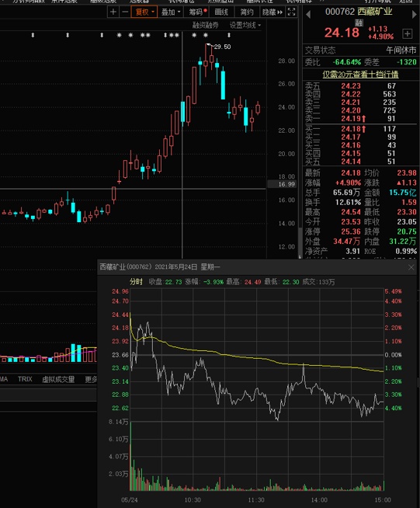Toggle the 简约 simple mode

247,12
